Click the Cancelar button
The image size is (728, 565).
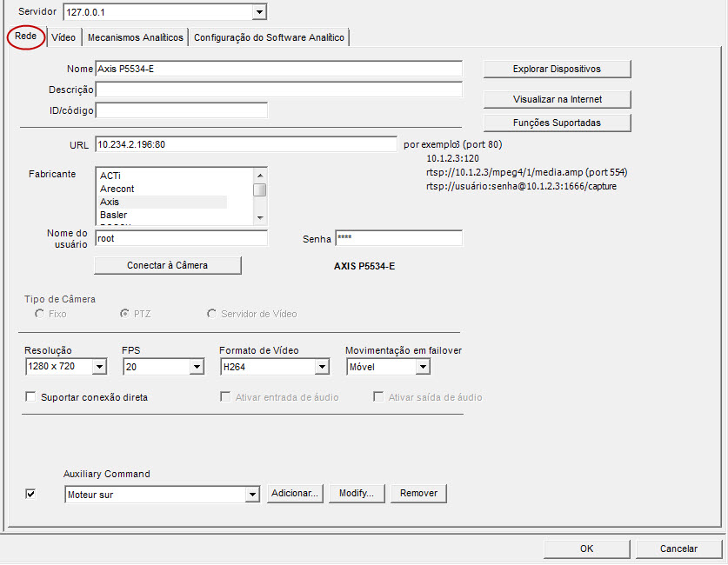[x=678, y=548]
